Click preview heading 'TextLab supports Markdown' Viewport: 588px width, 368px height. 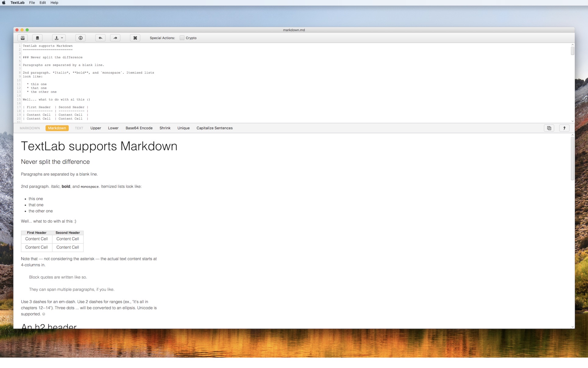coord(99,146)
